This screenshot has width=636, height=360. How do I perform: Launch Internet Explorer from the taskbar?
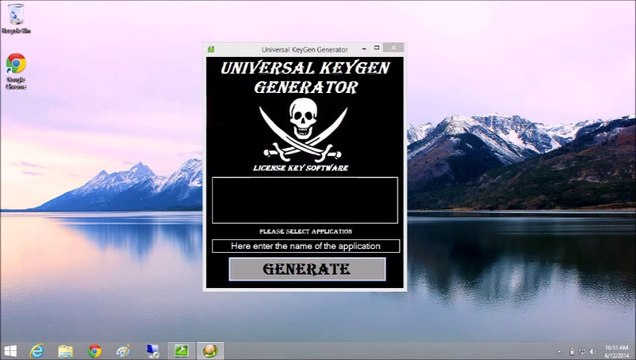[x=37, y=351]
